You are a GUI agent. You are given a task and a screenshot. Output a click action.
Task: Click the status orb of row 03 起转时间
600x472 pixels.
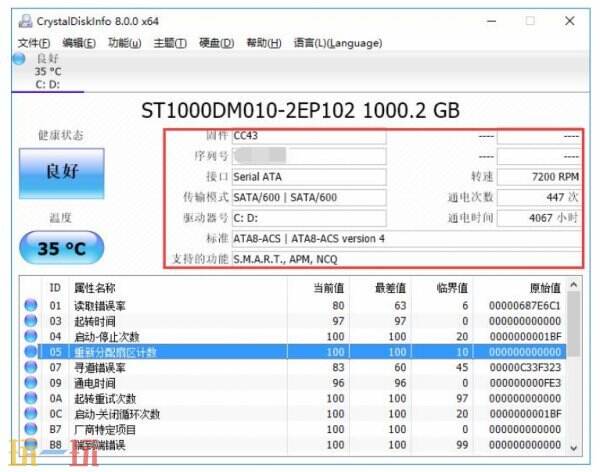click(x=31, y=321)
